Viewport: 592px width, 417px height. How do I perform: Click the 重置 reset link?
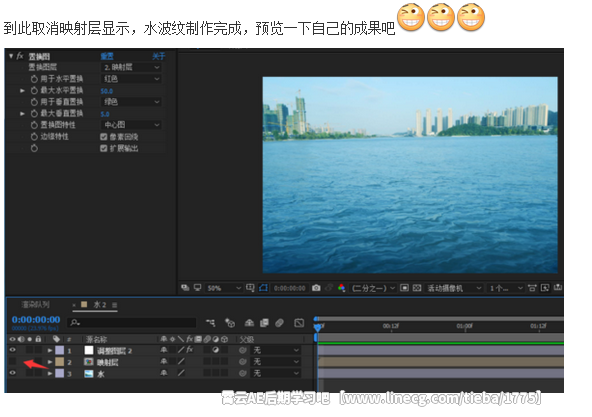tap(107, 56)
